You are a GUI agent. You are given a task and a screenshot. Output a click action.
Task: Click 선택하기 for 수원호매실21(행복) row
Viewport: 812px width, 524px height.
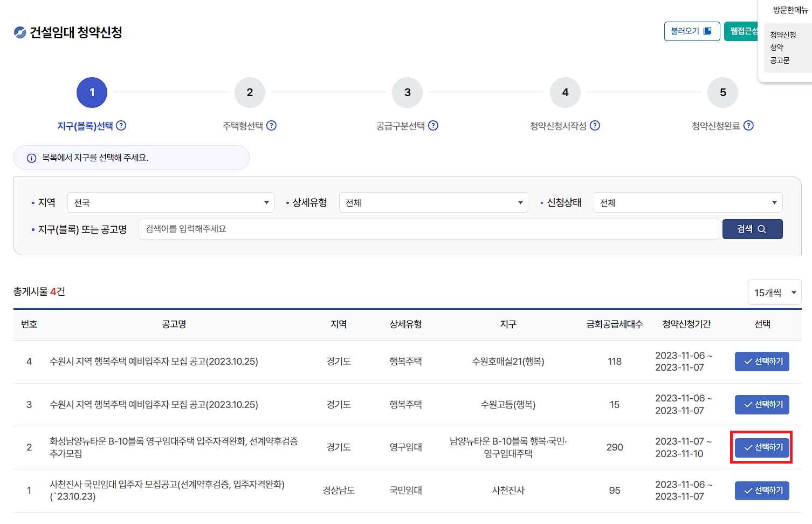[762, 362]
